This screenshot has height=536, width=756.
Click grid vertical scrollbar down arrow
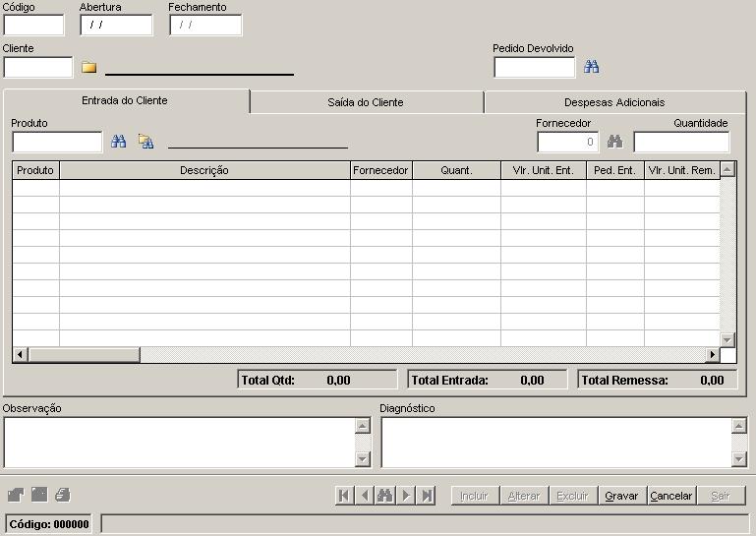tap(727, 339)
